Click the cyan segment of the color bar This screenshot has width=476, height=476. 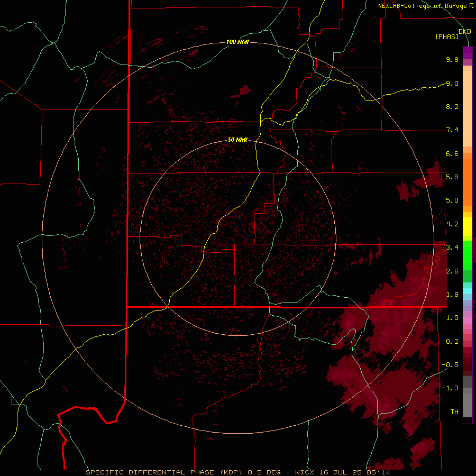(x=467, y=291)
